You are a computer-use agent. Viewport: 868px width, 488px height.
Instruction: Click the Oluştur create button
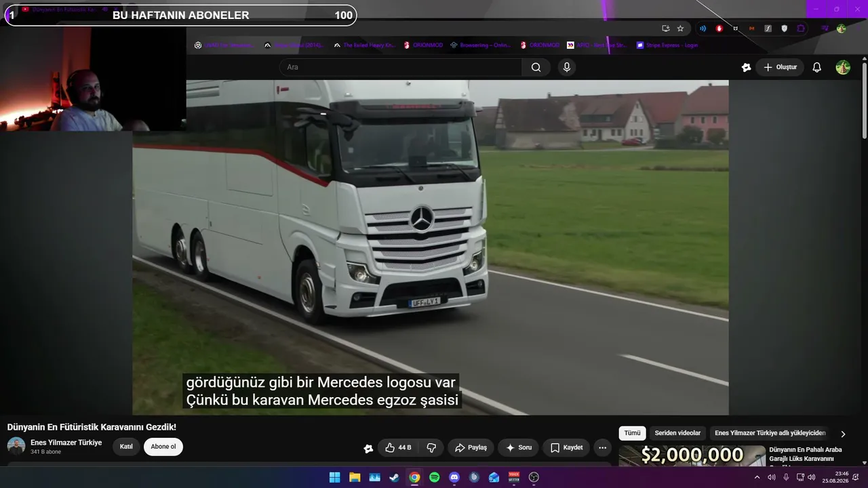(x=780, y=67)
